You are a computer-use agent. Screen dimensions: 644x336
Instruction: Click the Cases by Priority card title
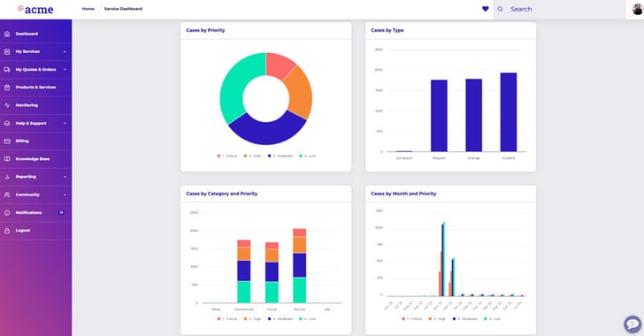[205, 30]
